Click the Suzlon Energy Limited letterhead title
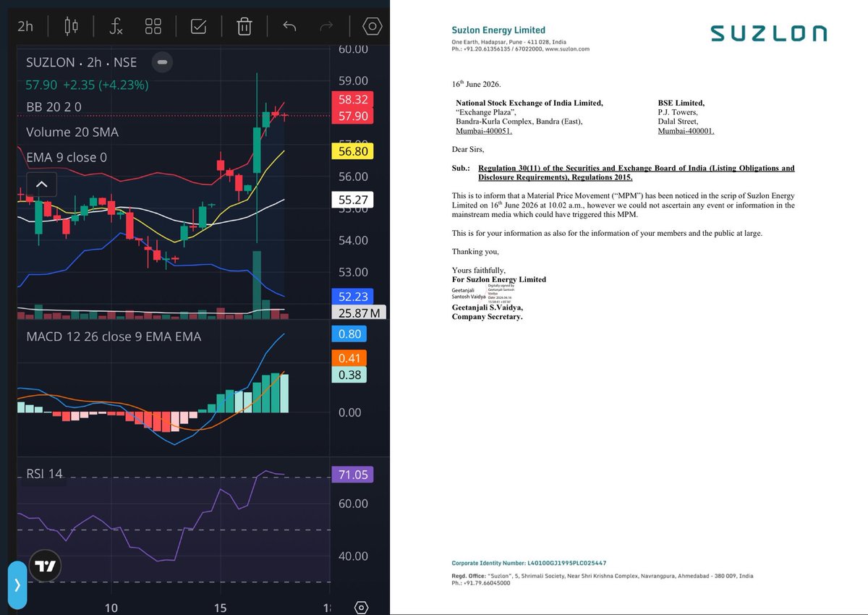The width and height of the screenshot is (868, 615). pyautogui.click(x=498, y=30)
